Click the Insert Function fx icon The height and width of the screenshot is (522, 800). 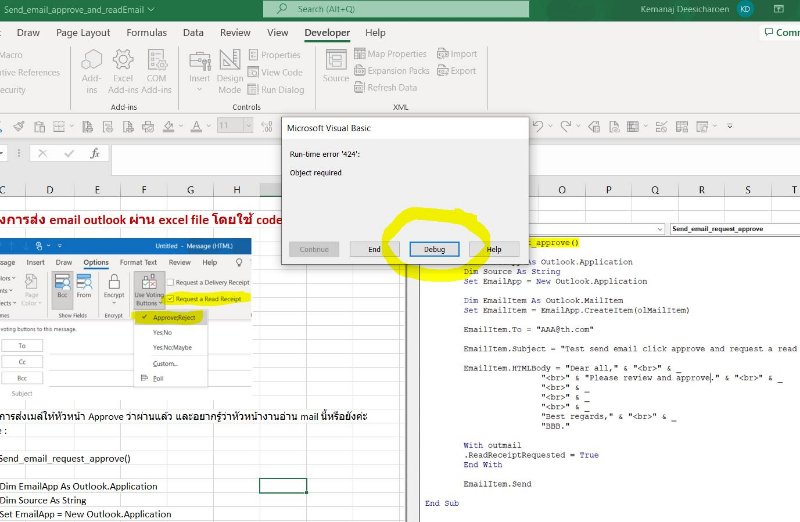[x=94, y=154]
